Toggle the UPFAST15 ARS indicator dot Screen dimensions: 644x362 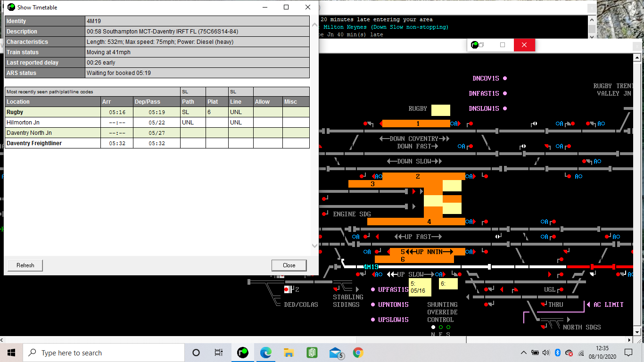[373, 289]
